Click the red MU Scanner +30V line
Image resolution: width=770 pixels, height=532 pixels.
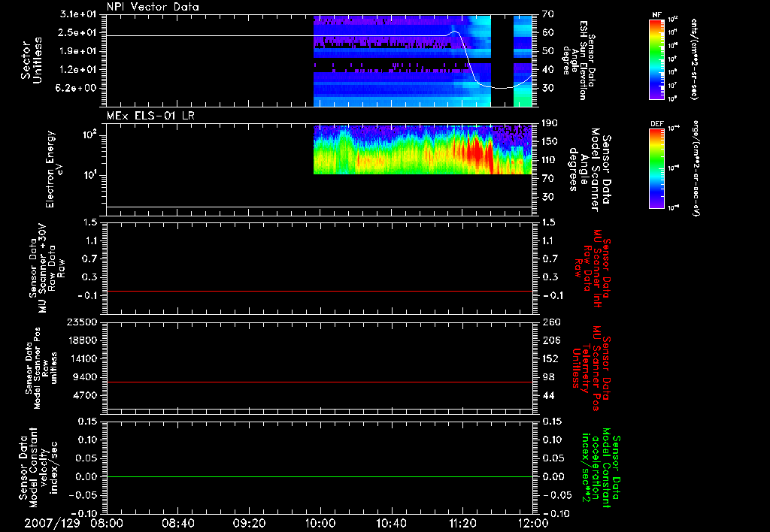tap(319, 292)
